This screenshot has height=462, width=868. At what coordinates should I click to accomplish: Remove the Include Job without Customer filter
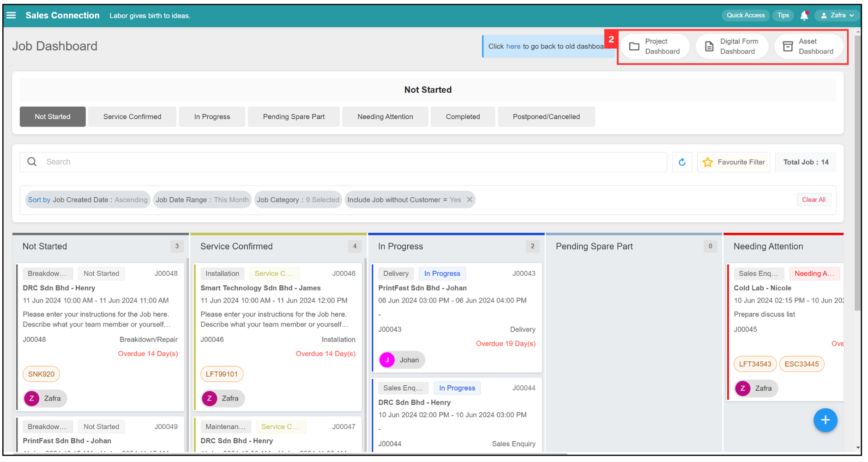470,200
